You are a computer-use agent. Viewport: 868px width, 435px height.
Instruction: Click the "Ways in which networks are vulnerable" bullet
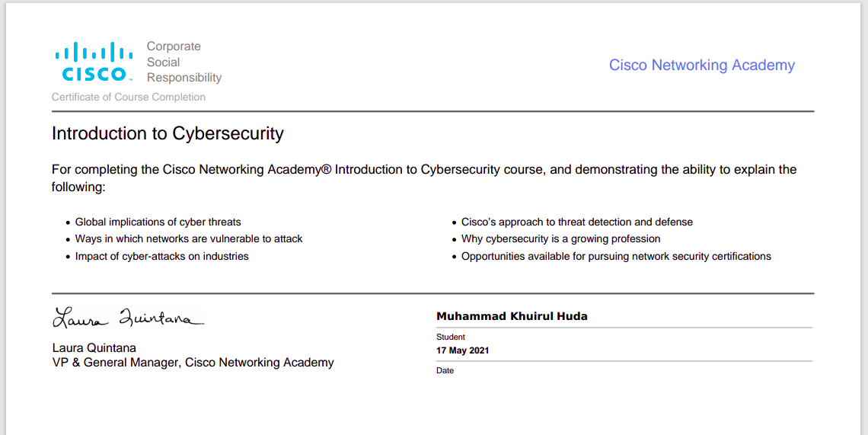coord(189,238)
